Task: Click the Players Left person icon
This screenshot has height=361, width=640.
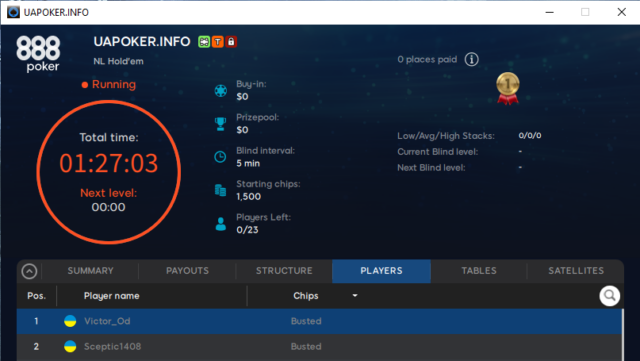Action: pos(221,224)
